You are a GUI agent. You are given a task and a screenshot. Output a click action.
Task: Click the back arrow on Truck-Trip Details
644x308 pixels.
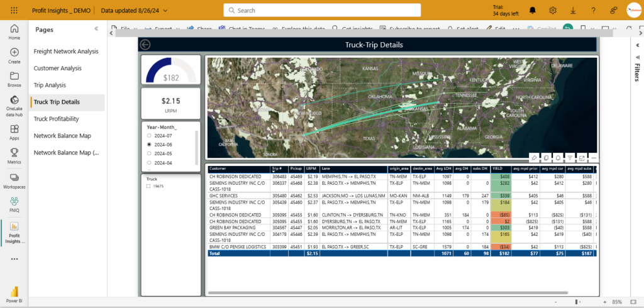coord(145,45)
